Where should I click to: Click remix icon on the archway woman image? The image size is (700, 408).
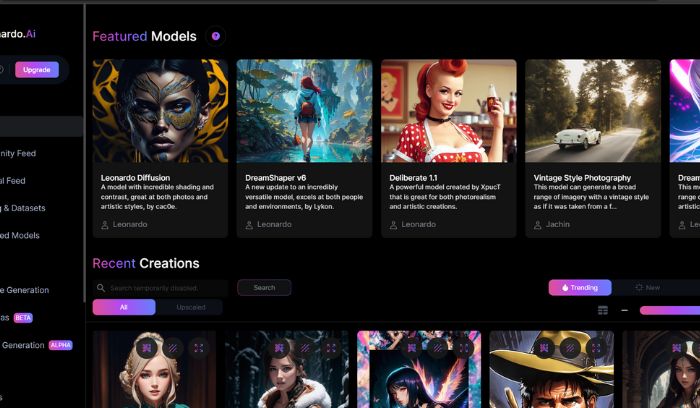click(676, 347)
